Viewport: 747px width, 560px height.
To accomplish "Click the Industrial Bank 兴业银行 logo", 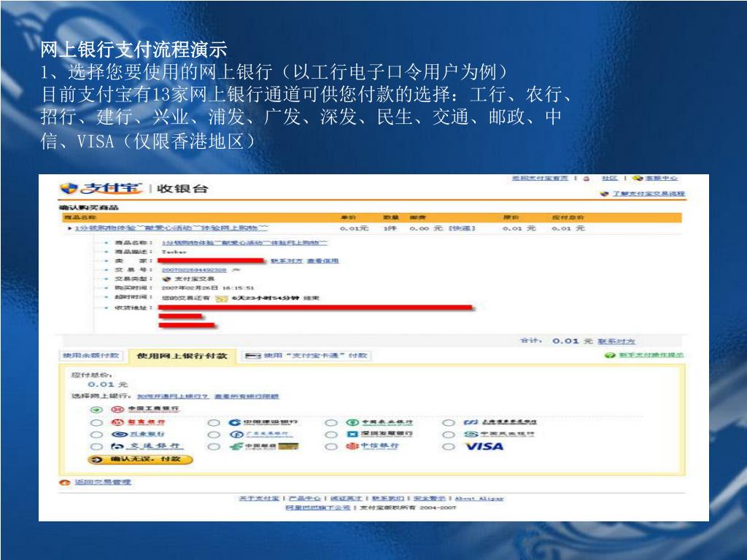I will pos(138,434).
